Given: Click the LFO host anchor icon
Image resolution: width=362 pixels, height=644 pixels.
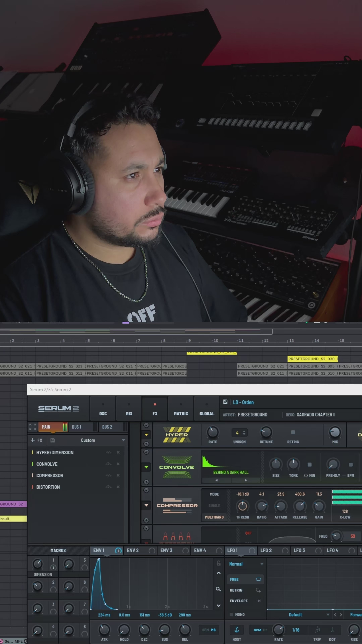Looking at the screenshot, I should tap(237, 630).
